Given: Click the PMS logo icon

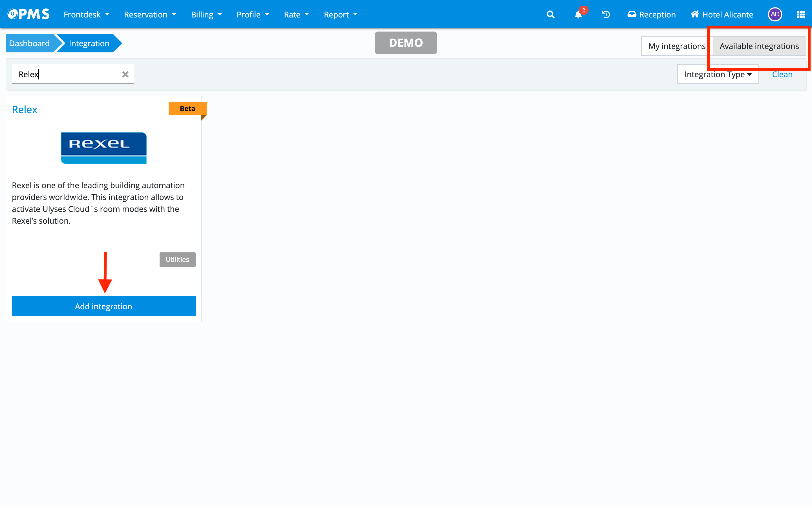Looking at the screenshot, I should (28, 14).
